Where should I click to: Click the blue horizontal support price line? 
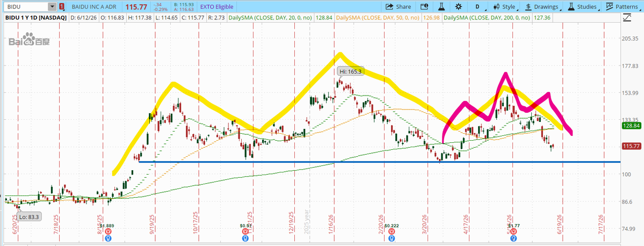(379, 162)
